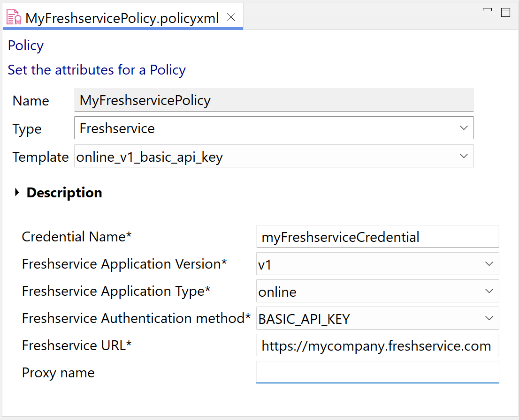519x420 pixels.
Task: Click 'Set the attributes for a Policy' text
Action: [x=97, y=70]
